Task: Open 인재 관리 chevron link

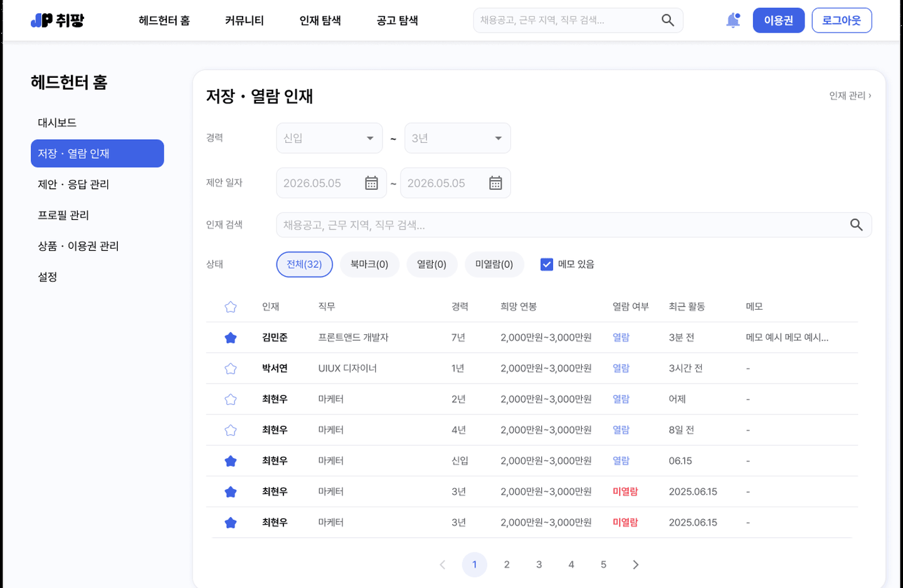Action: click(850, 95)
